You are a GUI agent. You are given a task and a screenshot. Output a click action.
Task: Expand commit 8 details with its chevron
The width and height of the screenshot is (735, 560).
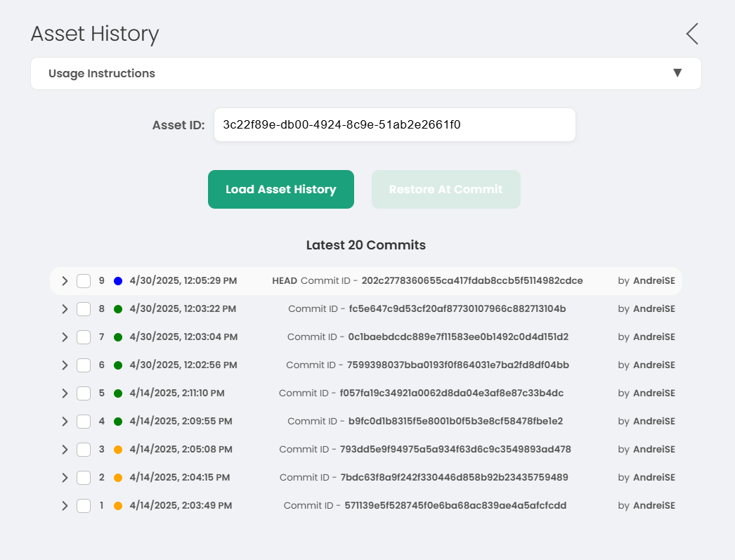(65, 309)
